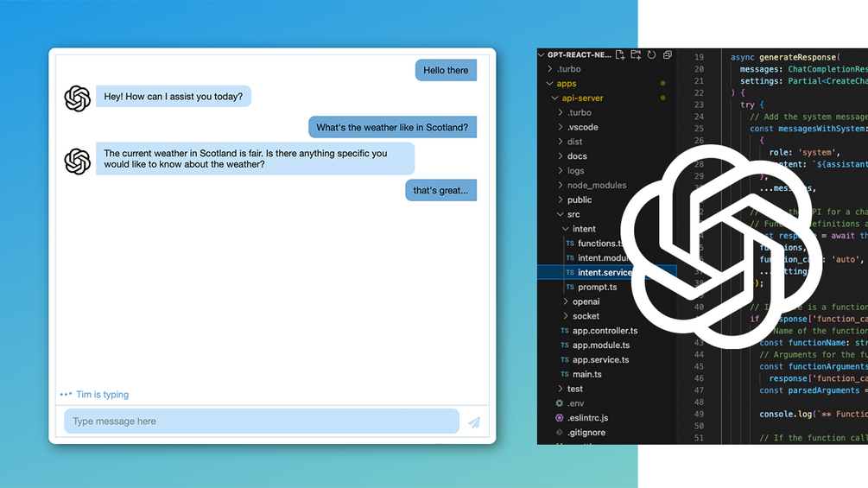Select the highlighted intent.service file
868x488 pixels.
606,272
